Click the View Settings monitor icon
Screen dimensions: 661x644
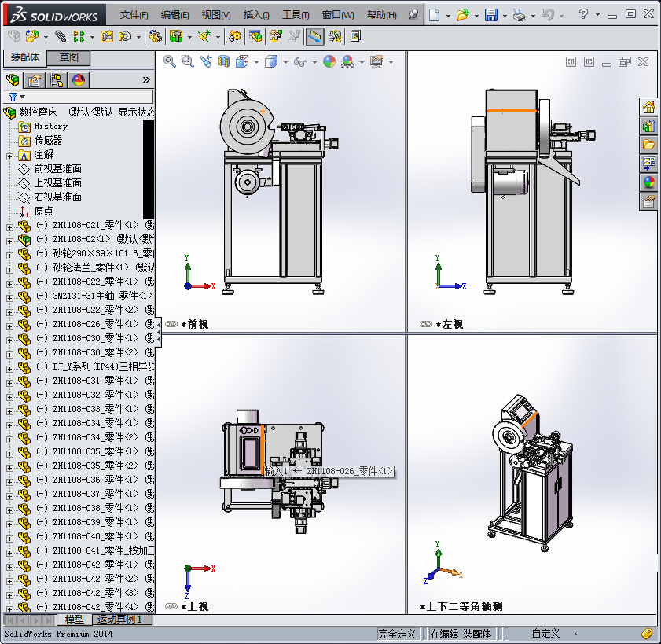[x=376, y=62]
